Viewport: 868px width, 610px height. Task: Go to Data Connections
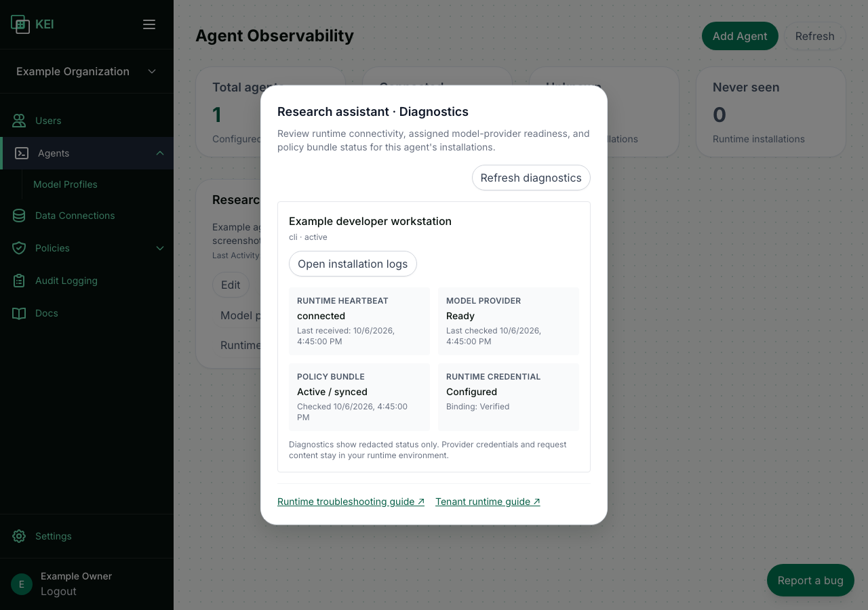[x=87, y=216]
